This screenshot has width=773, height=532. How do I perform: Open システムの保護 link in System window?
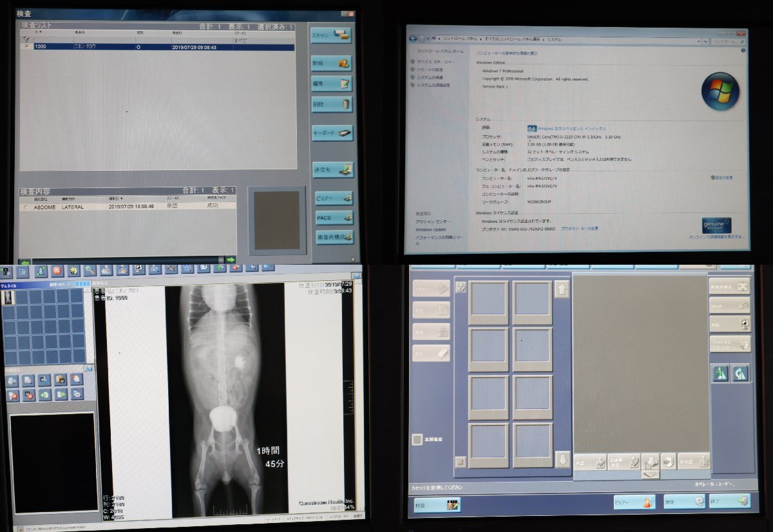click(x=430, y=77)
